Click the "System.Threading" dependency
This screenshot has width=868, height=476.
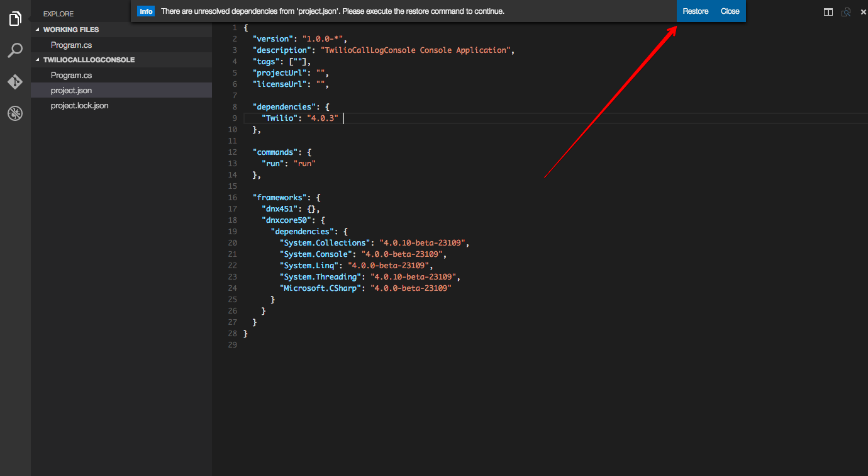tap(321, 276)
